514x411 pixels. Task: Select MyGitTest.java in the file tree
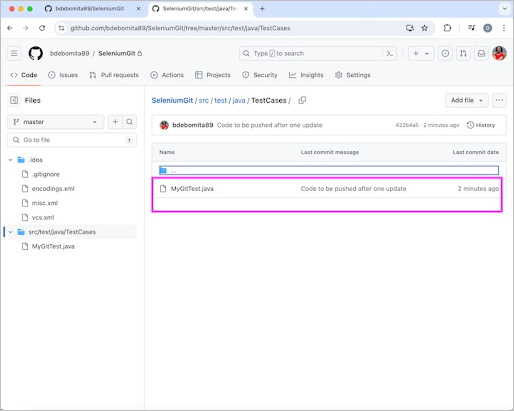[x=53, y=246]
